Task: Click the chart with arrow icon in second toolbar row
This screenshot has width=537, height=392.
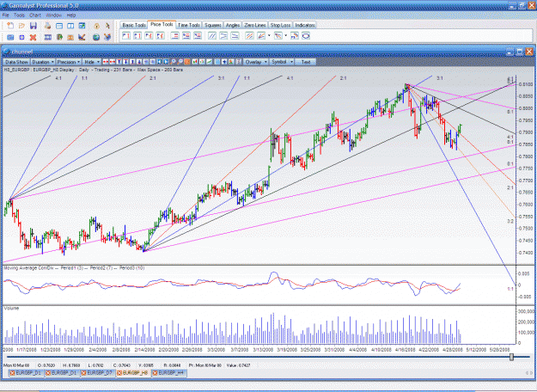Action: 82,37
